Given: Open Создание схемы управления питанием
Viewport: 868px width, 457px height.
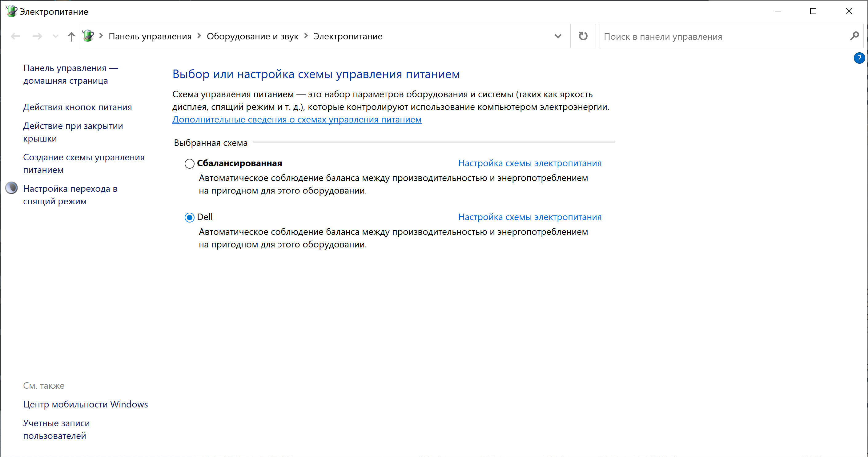Looking at the screenshot, I should [x=84, y=164].
